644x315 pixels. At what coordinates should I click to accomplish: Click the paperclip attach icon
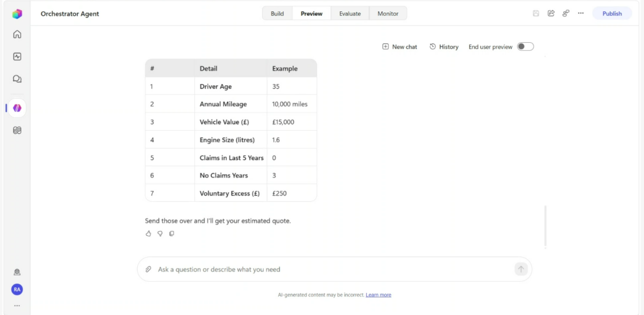click(148, 269)
